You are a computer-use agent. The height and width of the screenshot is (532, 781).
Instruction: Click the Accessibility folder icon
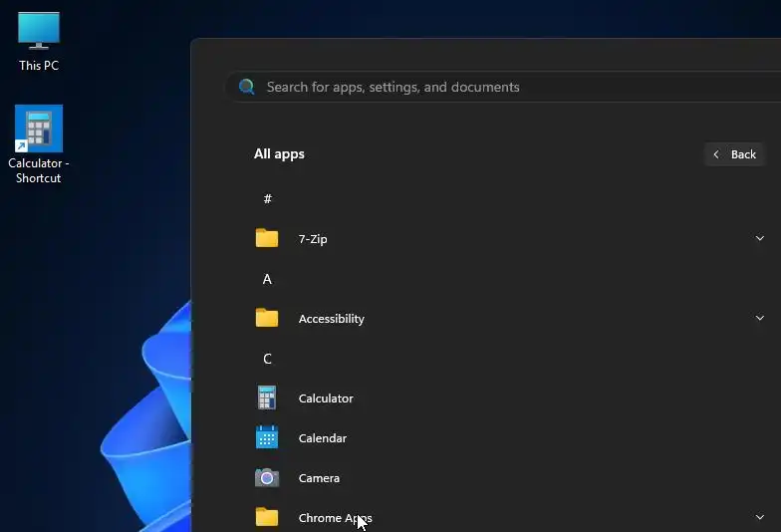pyautogui.click(x=267, y=318)
